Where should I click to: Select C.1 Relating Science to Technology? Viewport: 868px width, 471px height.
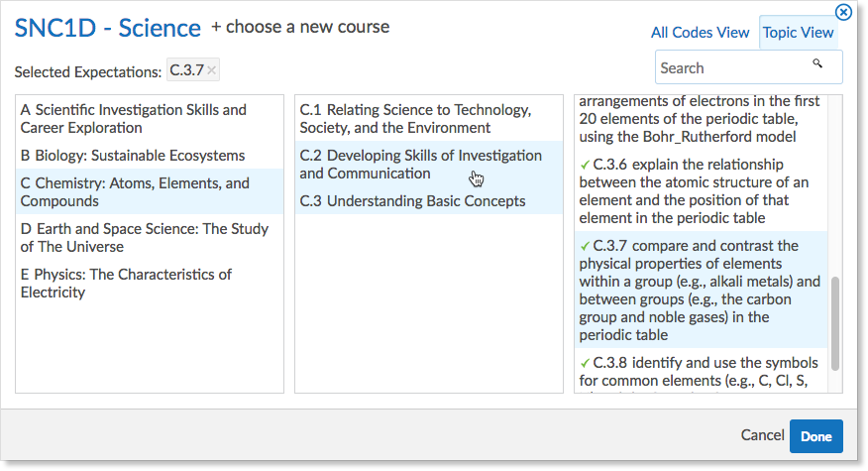pyautogui.click(x=428, y=119)
